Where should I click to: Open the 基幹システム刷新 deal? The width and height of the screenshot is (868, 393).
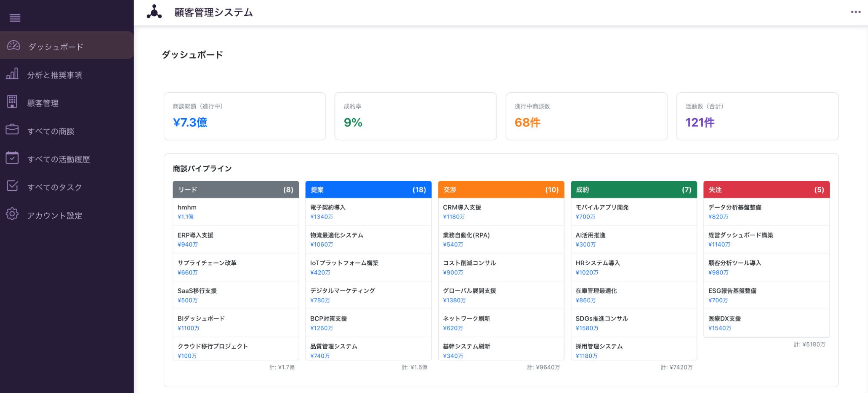point(501,349)
